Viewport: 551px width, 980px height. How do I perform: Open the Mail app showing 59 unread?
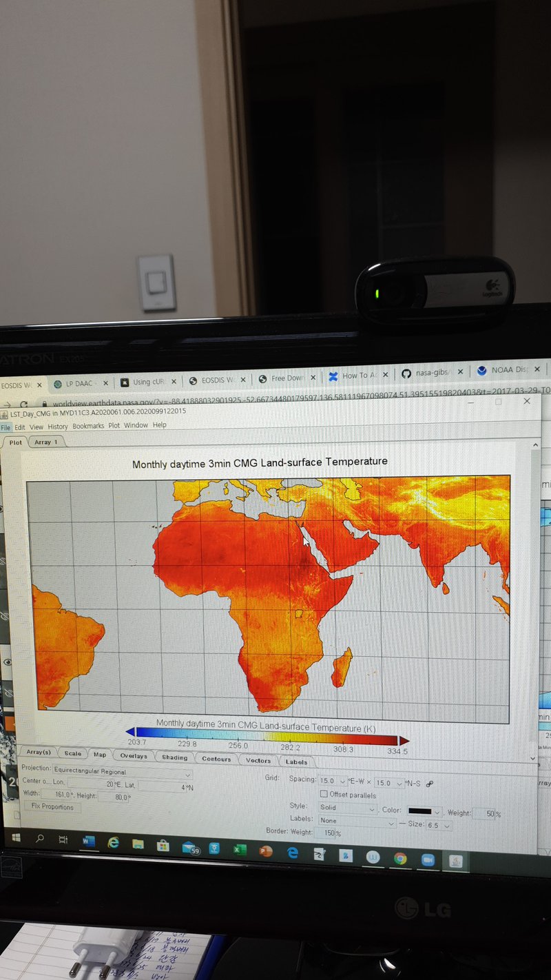(x=190, y=847)
